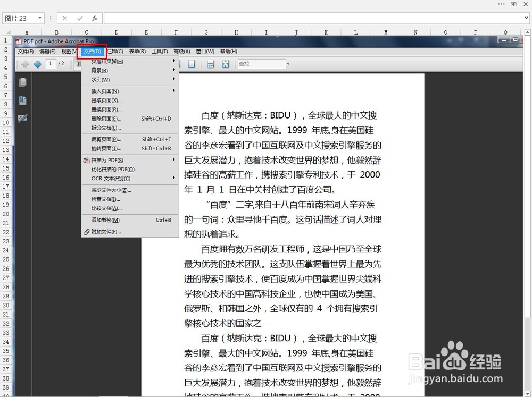
Task: Select Excel column header M
Action: [386, 32]
